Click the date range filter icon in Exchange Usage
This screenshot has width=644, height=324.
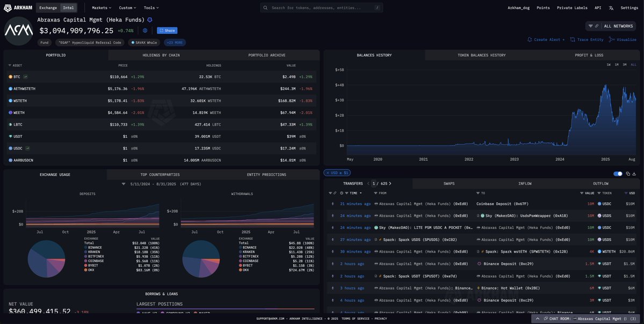coord(124,184)
